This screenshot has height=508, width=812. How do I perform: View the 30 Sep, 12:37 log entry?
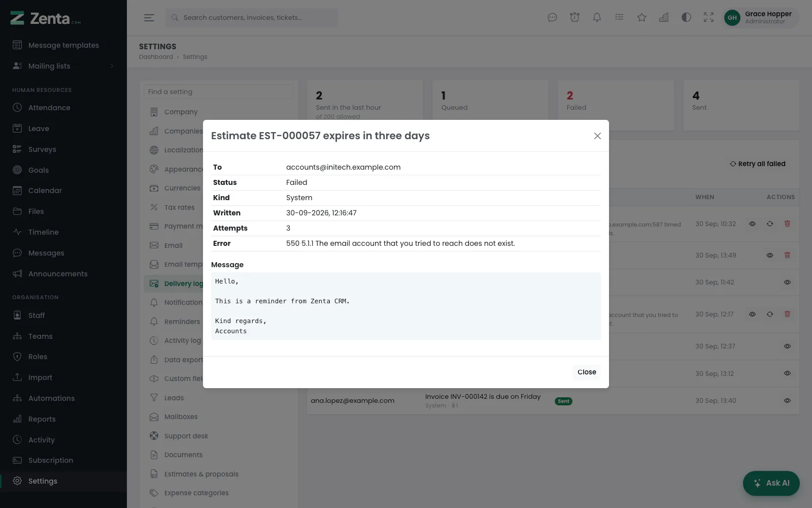tap(787, 346)
